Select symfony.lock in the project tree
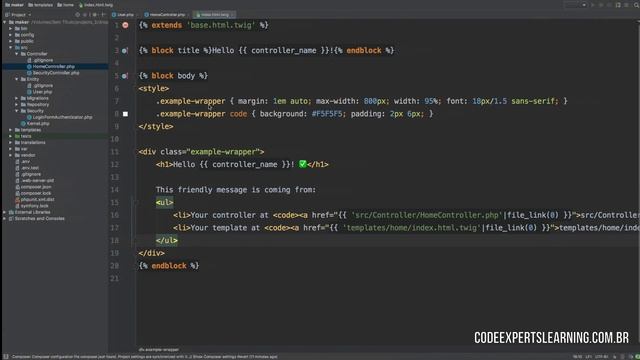The width and height of the screenshot is (640, 360). (32, 206)
